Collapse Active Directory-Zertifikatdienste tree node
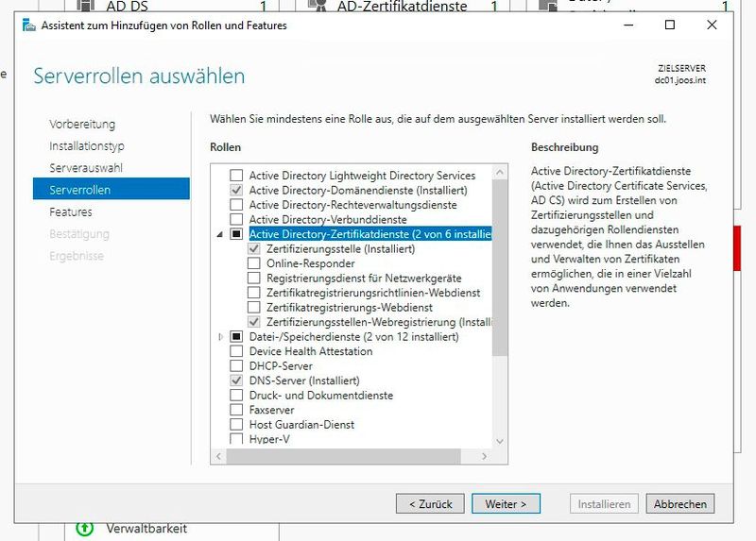 [x=220, y=234]
